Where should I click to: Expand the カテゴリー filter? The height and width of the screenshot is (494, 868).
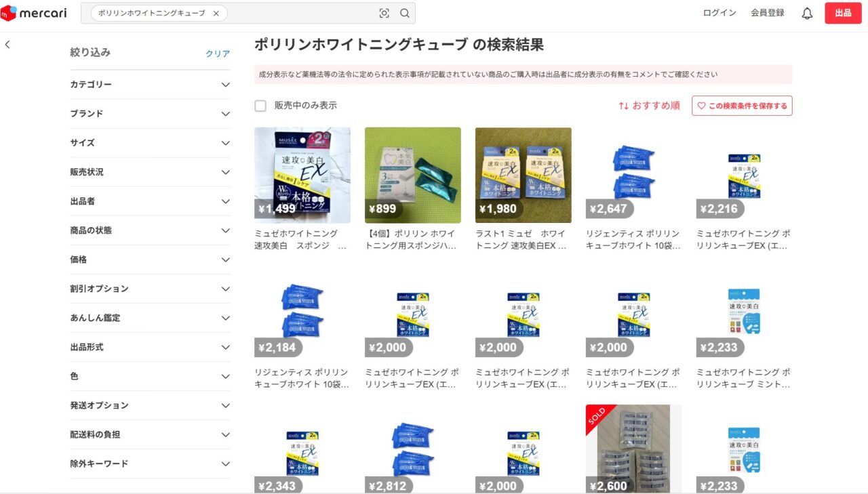click(x=226, y=85)
